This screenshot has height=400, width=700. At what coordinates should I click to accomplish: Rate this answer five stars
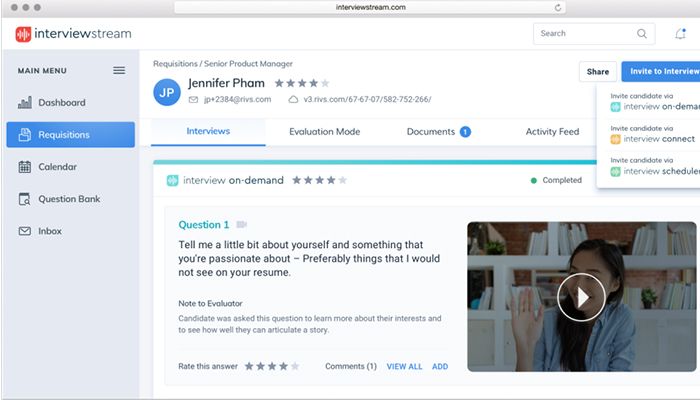(295, 367)
